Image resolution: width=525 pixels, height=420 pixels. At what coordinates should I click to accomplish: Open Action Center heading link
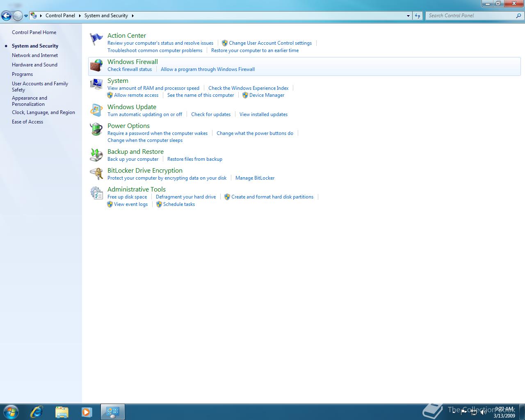point(127,36)
